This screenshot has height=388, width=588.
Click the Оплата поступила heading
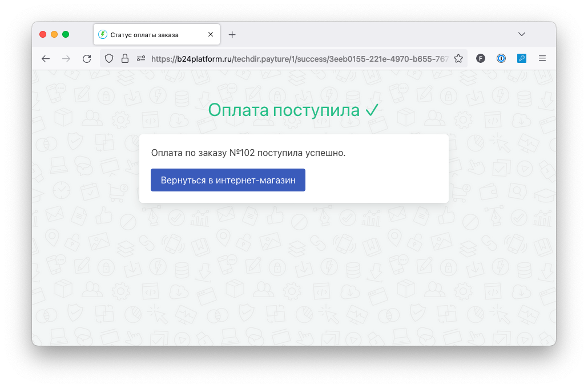click(x=293, y=110)
